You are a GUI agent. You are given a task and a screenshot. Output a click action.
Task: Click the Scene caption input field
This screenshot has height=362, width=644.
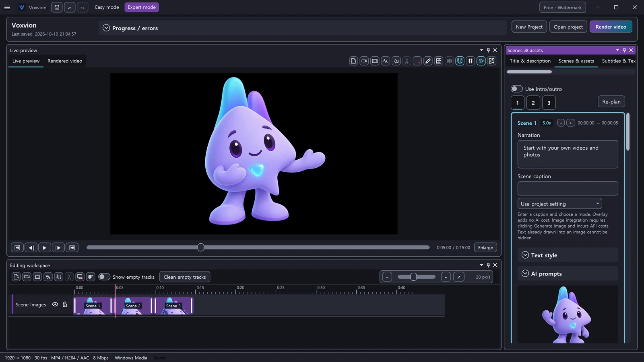coord(568,188)
